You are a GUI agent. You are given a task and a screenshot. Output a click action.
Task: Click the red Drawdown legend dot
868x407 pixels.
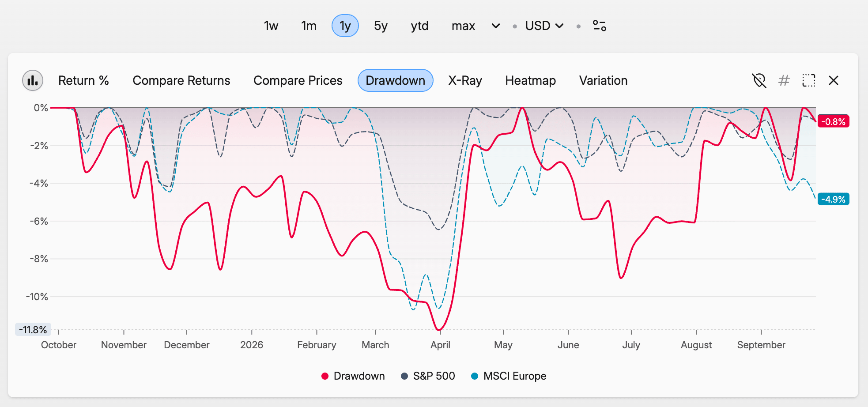click(325, 376)
